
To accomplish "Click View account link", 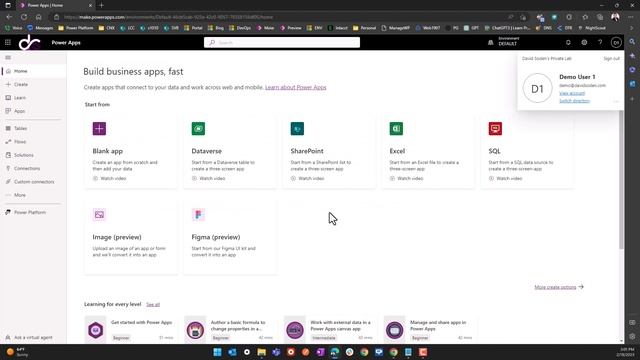I will pos(572,93).
